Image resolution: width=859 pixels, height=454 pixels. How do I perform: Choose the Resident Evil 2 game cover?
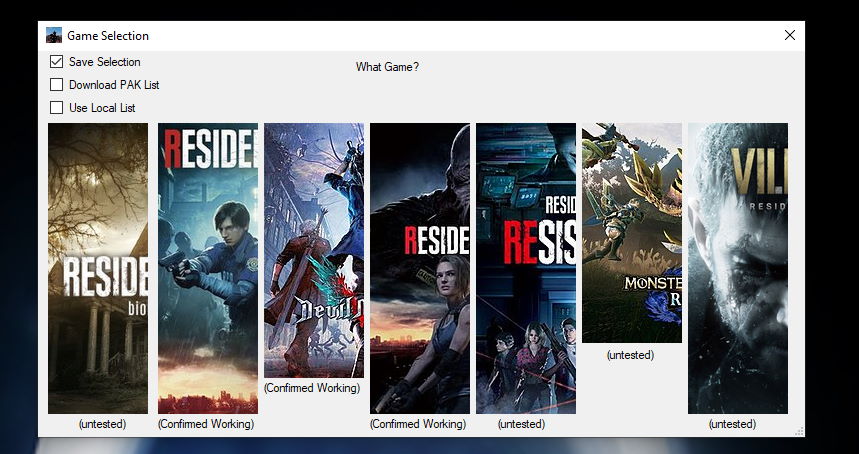[208, 268]
